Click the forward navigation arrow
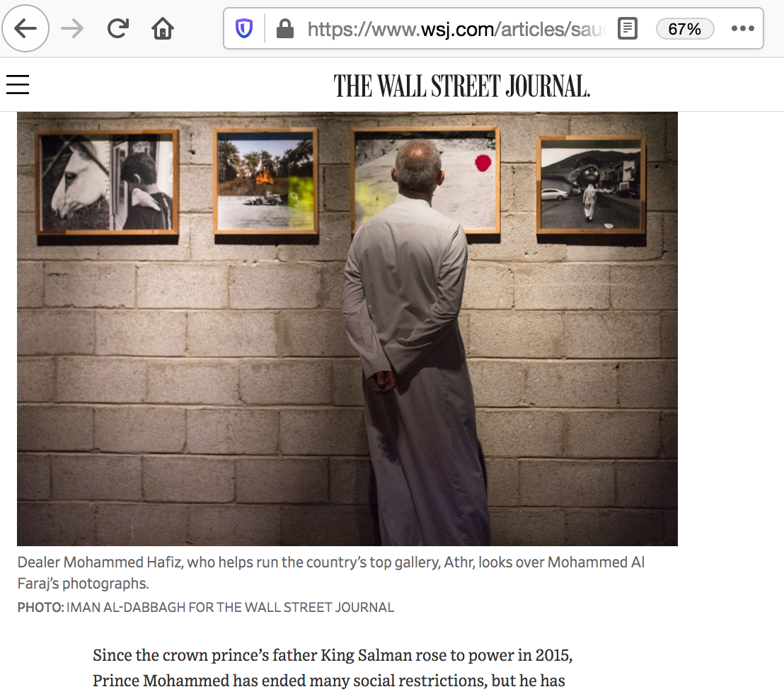The image size is (784, 699). pyautogui.click(x=72, y=28)
